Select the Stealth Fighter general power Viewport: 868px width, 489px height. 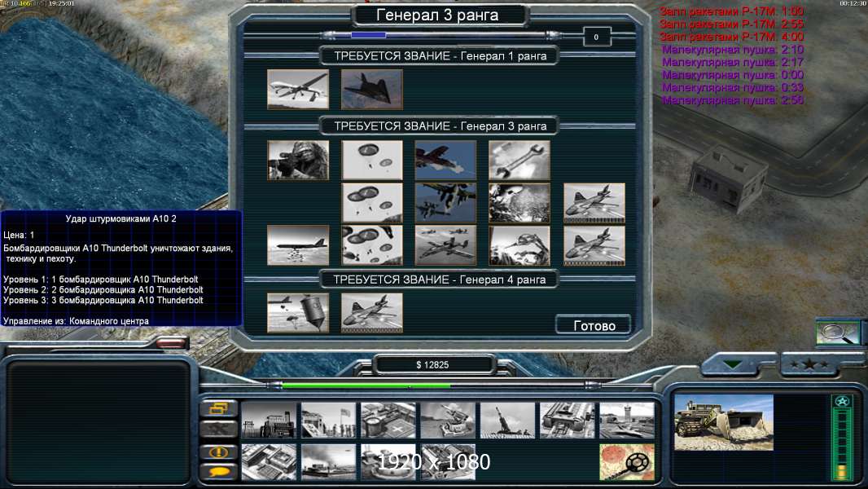coord(372,89)
